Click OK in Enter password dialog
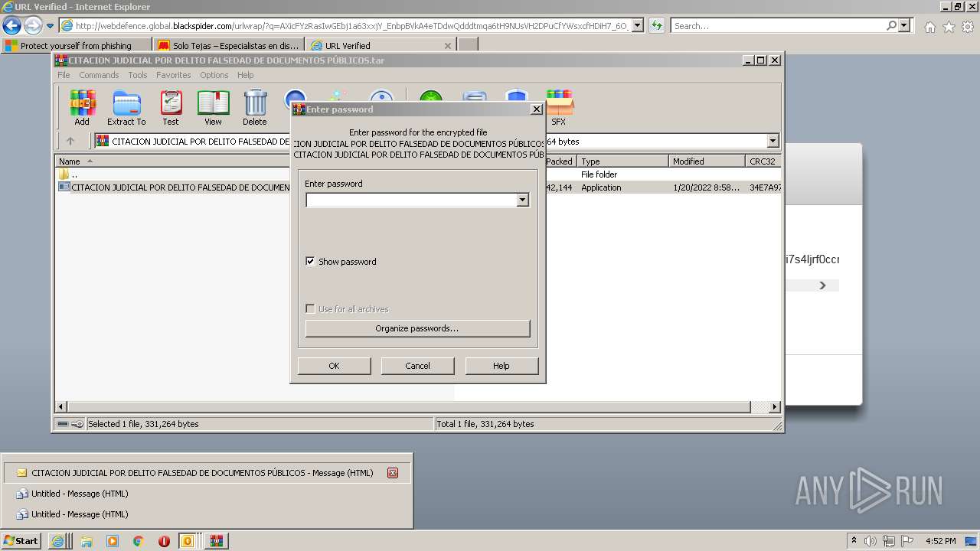The image size is (980, 551). [334, 366]
